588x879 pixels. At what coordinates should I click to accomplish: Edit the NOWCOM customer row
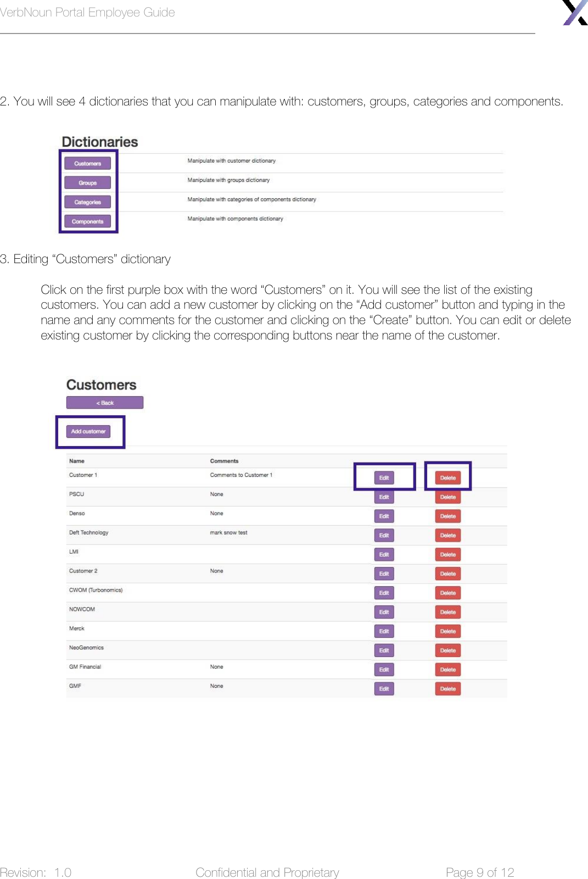(x=384, y=612)
